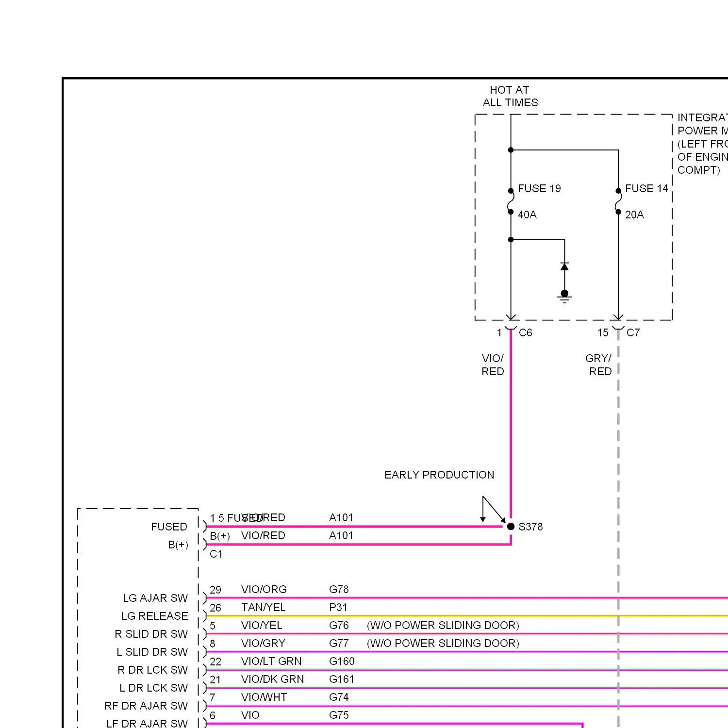This screenshot has width=728, height=728.
Task: Click circuit code 'G75'
Action: 339,715
